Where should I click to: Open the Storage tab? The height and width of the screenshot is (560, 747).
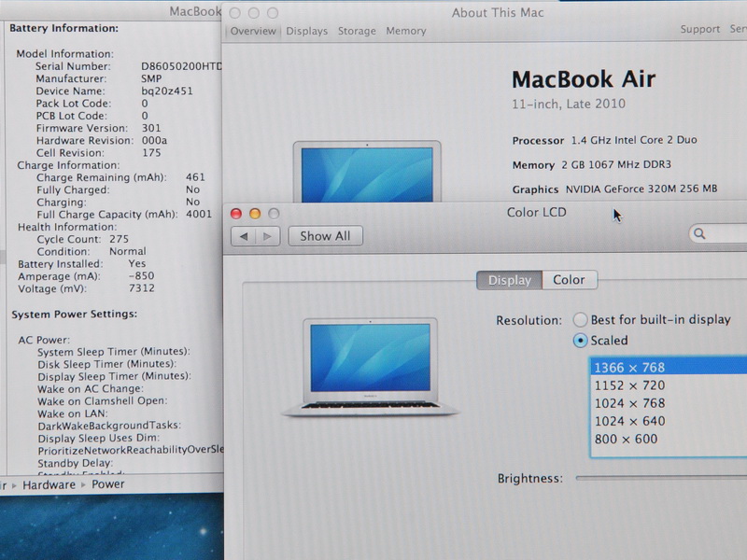coord(357,32)
